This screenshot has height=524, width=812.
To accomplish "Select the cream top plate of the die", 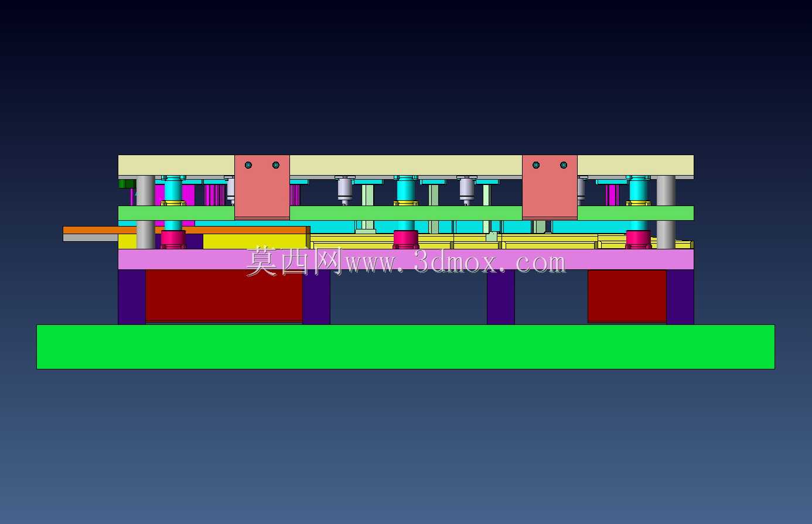I will coord(405,165).
